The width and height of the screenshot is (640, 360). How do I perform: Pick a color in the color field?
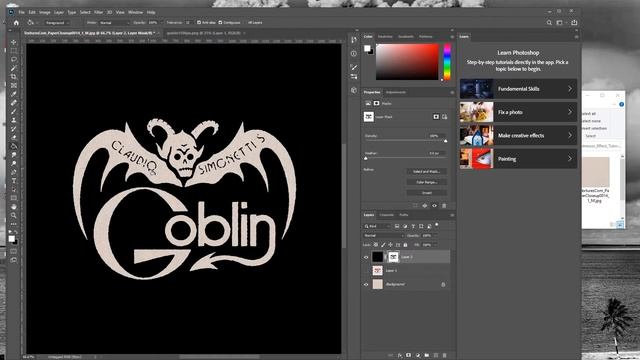point(407,62)
